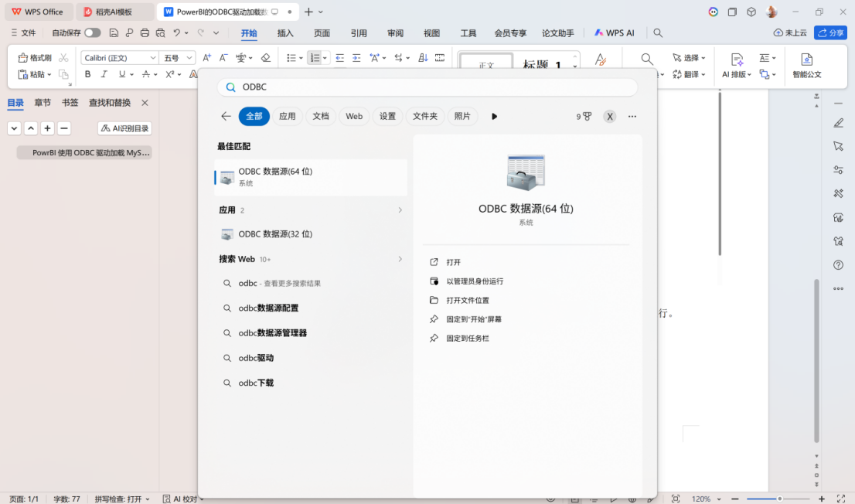Click the Undo arrow icon

177,32
